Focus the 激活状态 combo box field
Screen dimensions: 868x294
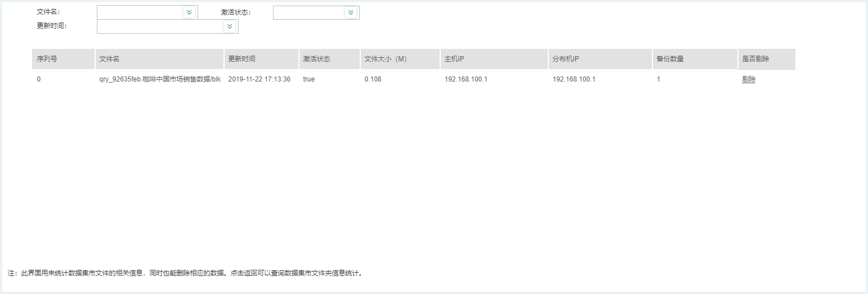point(308,12)
